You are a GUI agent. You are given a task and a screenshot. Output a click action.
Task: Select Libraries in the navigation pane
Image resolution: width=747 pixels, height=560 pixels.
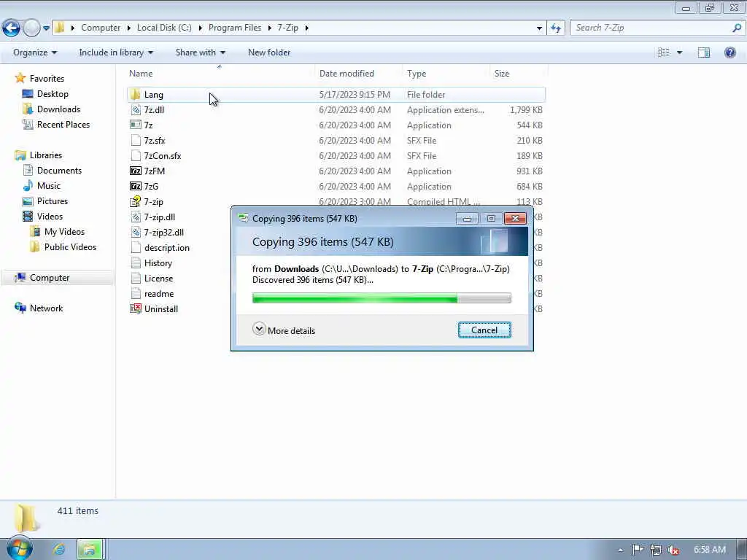pos(46,155)
